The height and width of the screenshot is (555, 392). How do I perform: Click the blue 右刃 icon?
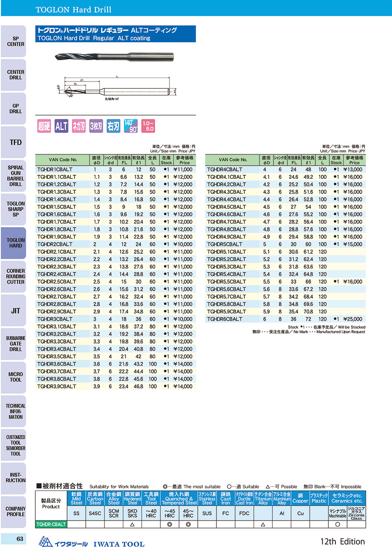(113, 126)
